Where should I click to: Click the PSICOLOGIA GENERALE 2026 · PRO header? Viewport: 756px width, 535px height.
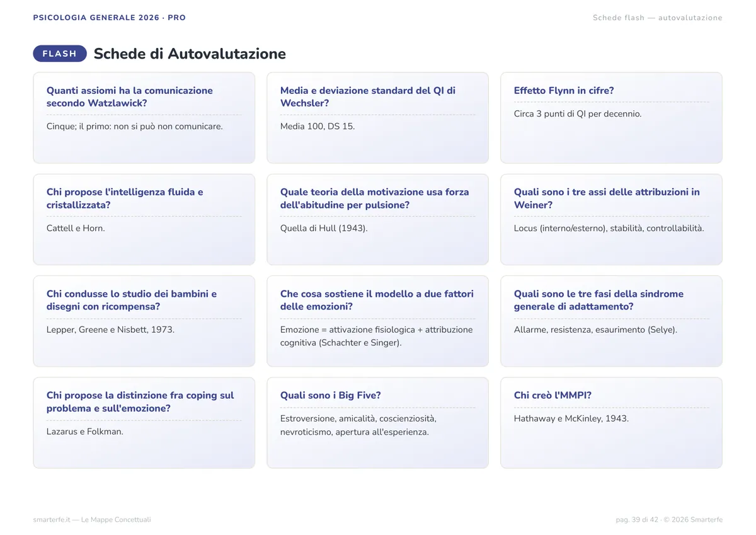point(110,18)
